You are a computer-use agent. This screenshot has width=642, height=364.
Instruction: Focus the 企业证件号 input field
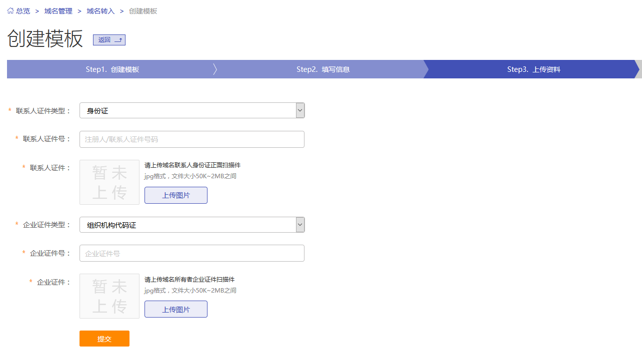[x=192, y=253]
